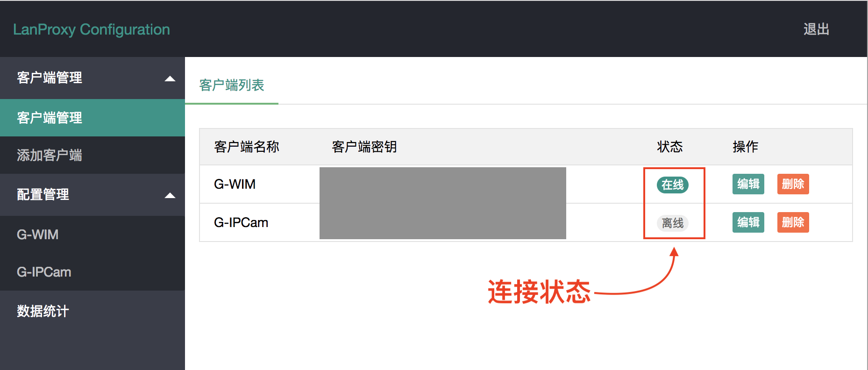Image resolution: width=868 pixels, height=370 pixels.
Task: Collapse the 客户端管理 section arrow
Action: coord(170,78)
